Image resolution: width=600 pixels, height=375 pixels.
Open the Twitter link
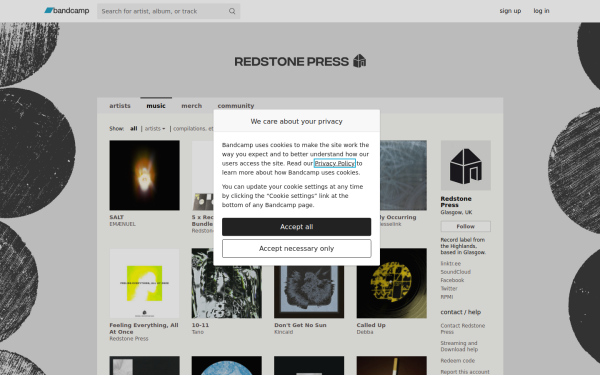(449, 289)
